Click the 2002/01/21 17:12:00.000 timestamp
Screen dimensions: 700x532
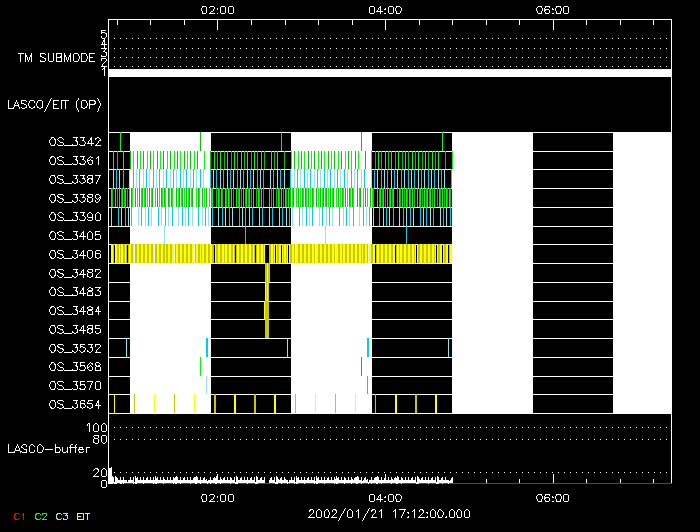(x=389, y=514)
